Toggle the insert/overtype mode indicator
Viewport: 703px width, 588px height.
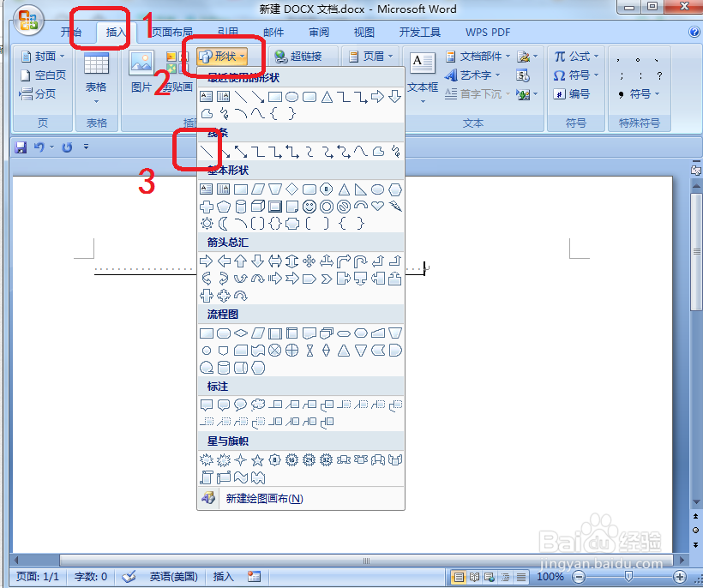click(223, 576)
